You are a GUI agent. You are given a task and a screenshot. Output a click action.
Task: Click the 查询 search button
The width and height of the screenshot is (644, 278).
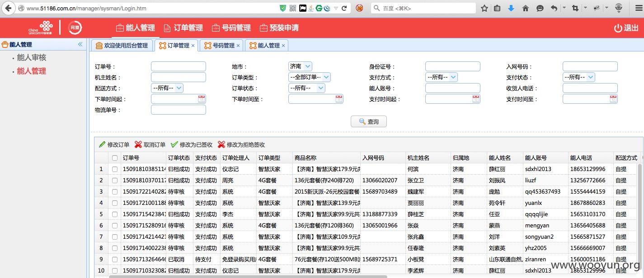click(369, 121)
